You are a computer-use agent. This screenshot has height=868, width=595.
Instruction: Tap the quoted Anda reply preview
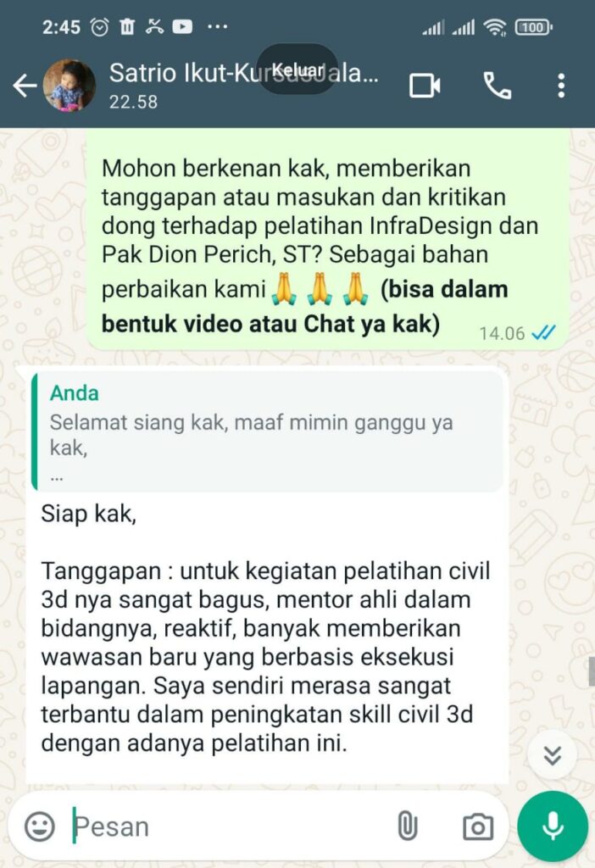point(267,431)
